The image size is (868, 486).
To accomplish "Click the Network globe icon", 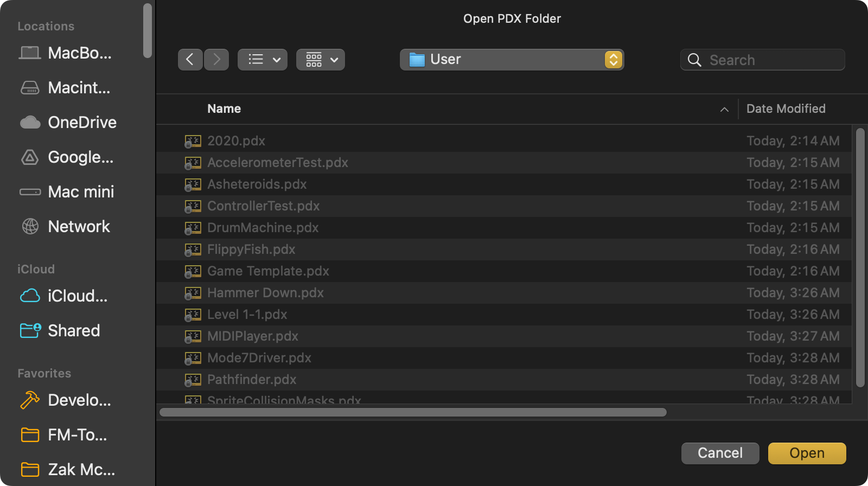I will pos(30,227).
